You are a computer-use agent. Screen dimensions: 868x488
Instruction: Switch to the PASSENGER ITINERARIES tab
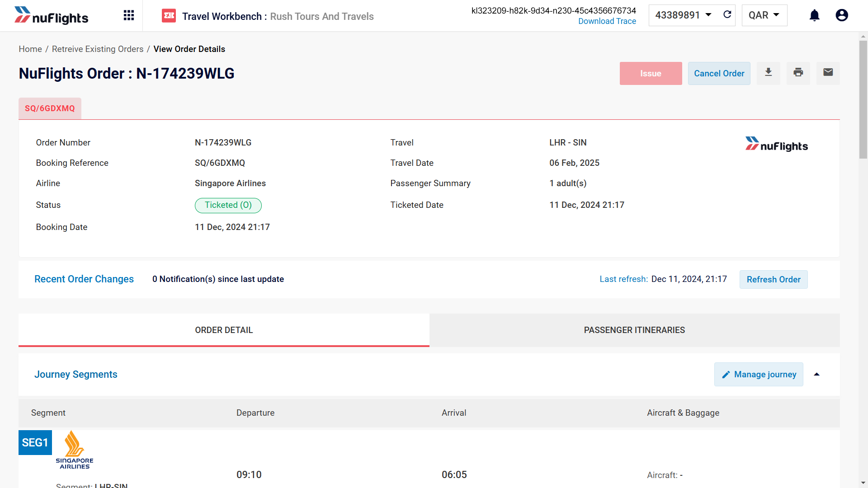tap(634, 330)
